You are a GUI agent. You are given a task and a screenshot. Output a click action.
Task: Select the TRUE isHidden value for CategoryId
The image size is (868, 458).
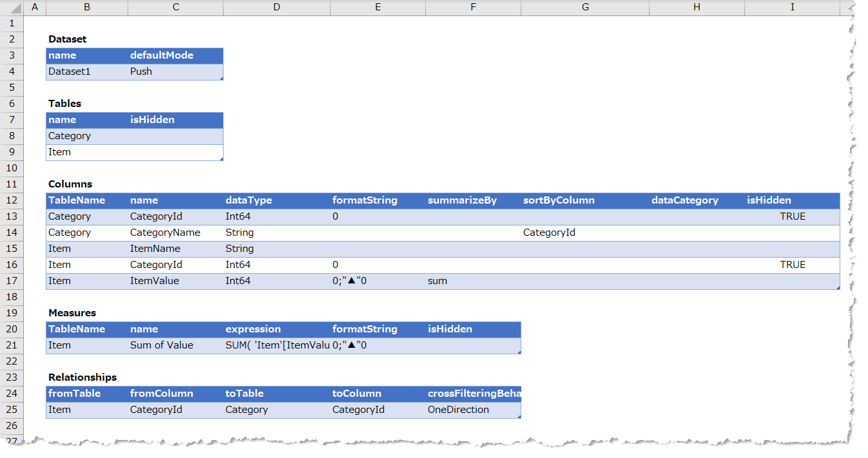(x=791, y=216)
